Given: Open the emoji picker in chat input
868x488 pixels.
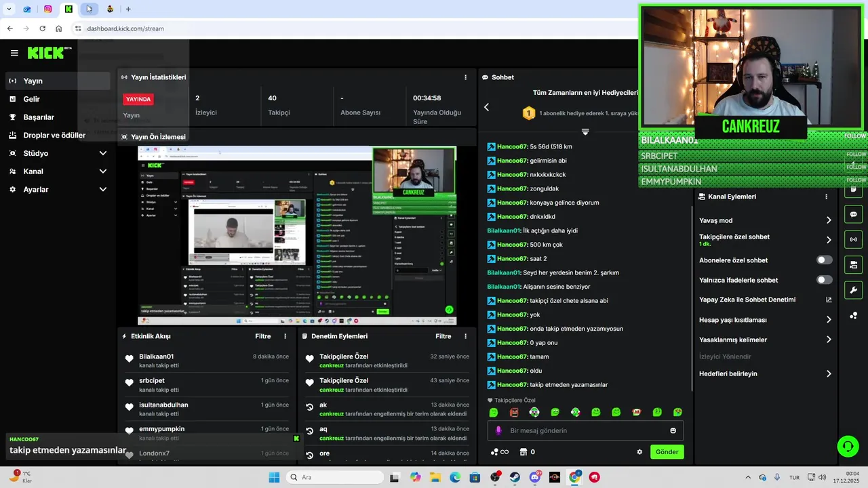Looking at the screenshot, I should click(x=673, y=430).
